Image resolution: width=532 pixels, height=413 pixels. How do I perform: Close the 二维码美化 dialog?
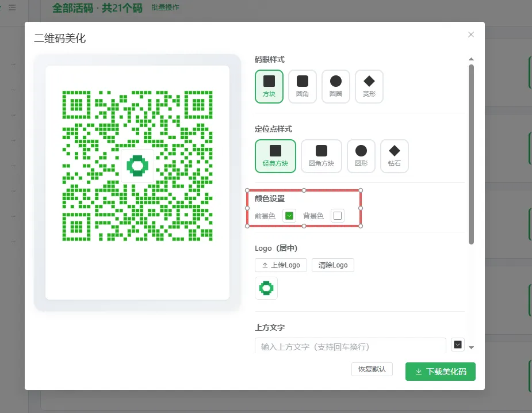[x=471, y=35]
